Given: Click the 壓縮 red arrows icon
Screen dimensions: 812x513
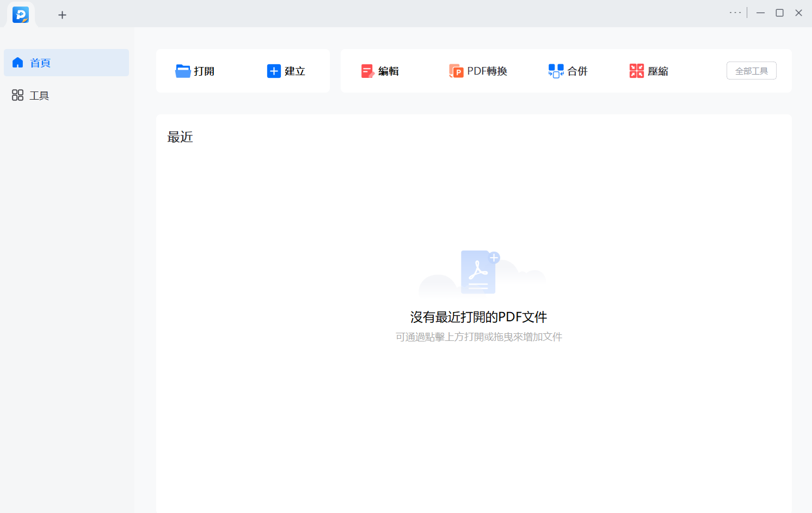Looking at the screenshot, I should pos(637,71).
